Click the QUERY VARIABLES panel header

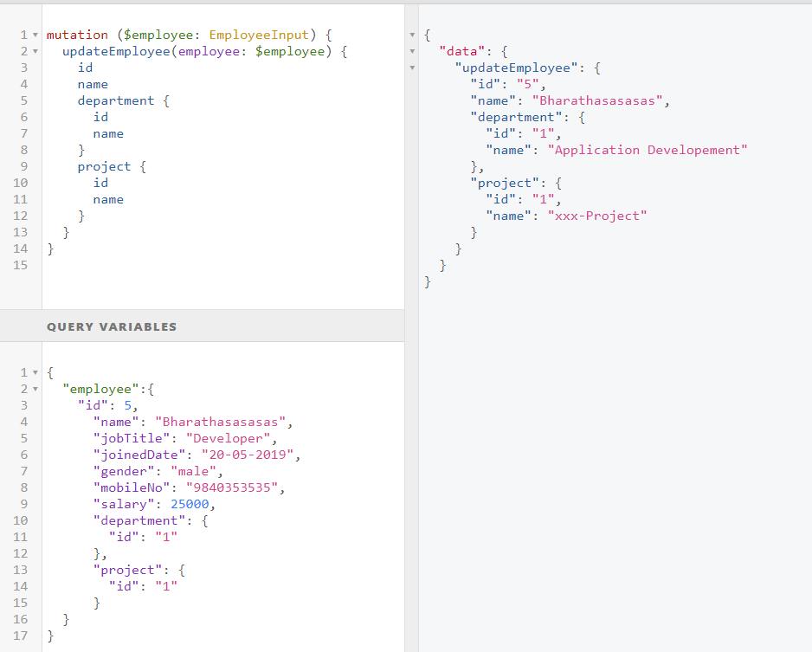202,326
